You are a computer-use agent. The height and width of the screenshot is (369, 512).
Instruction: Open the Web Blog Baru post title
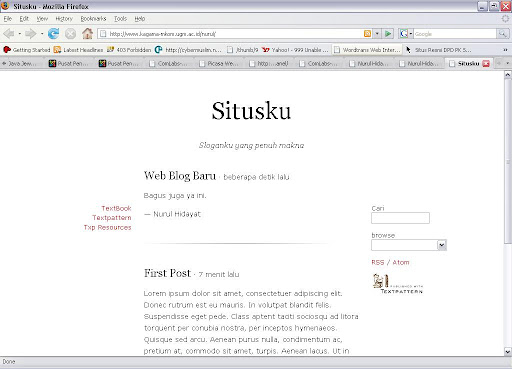pyautogui.click(x=180, y=176)
